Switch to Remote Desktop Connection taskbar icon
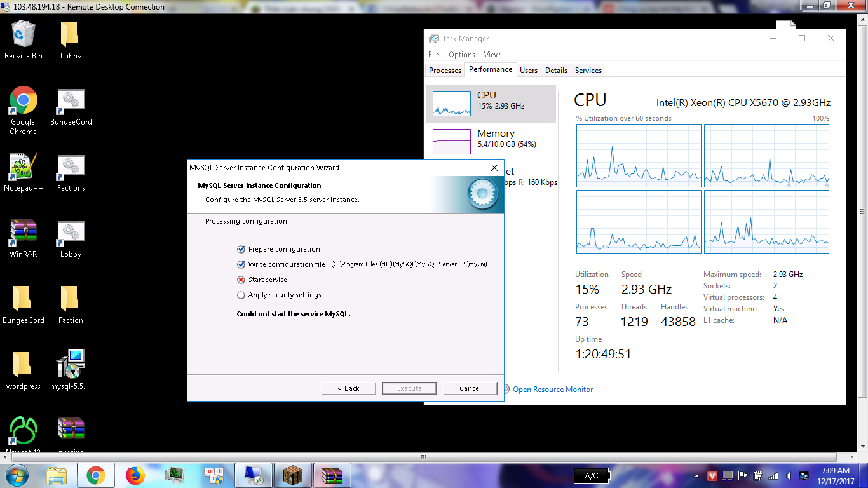868x488 pixels. (x=254, y=475)
